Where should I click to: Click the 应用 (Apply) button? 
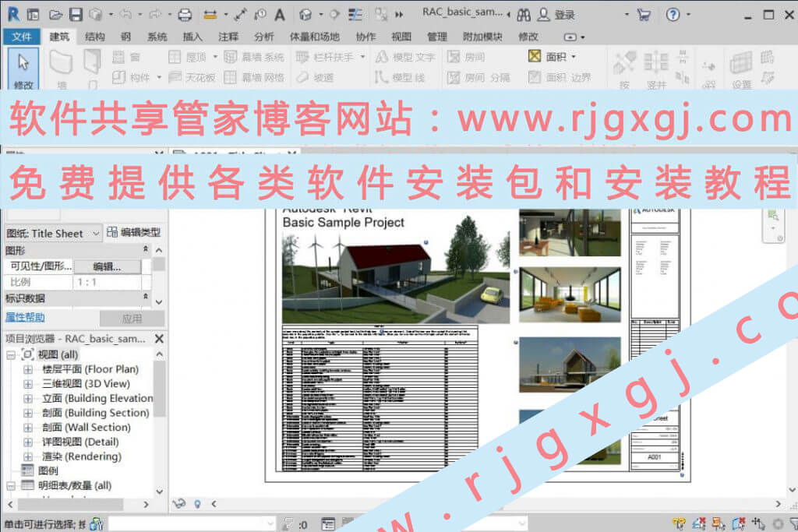point(132,319)
